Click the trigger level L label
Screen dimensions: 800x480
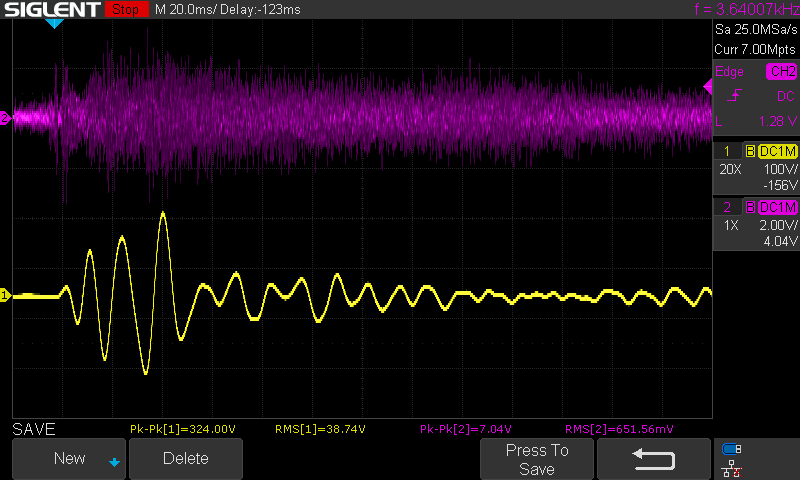point(718,121)
